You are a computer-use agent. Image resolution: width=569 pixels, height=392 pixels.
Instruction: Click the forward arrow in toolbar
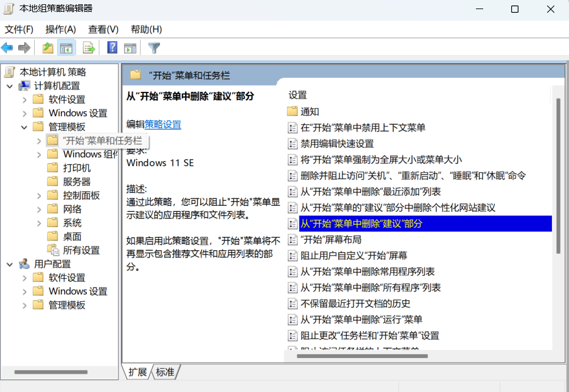tap(24, 47)
